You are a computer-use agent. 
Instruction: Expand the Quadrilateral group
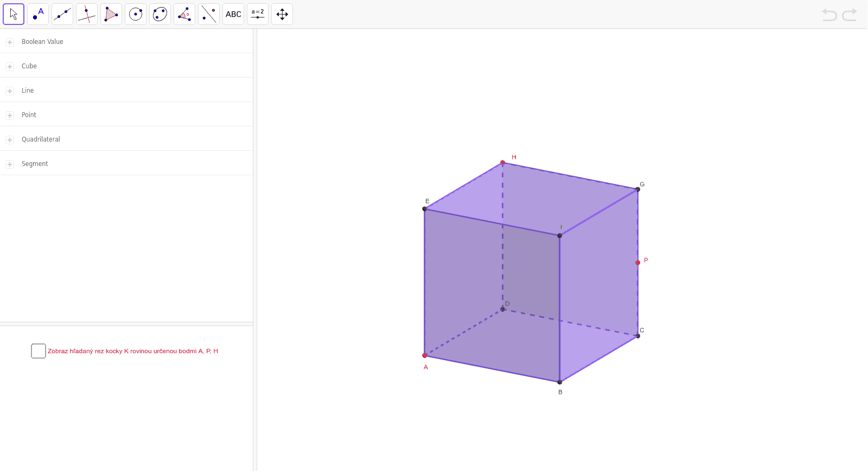tap(10, 140)
